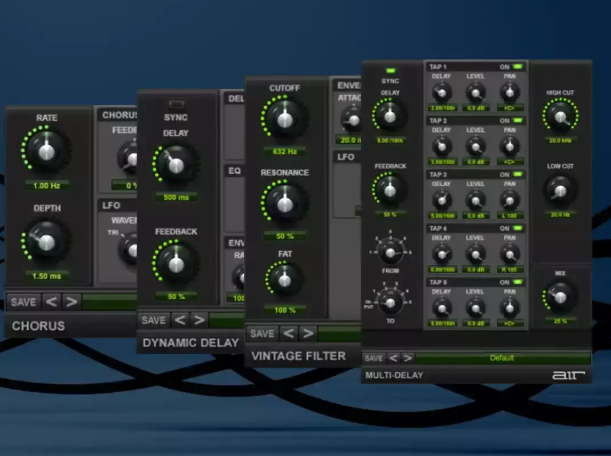
Task: Open the Multi-Delay Default preset field
Action: [502, 357]
